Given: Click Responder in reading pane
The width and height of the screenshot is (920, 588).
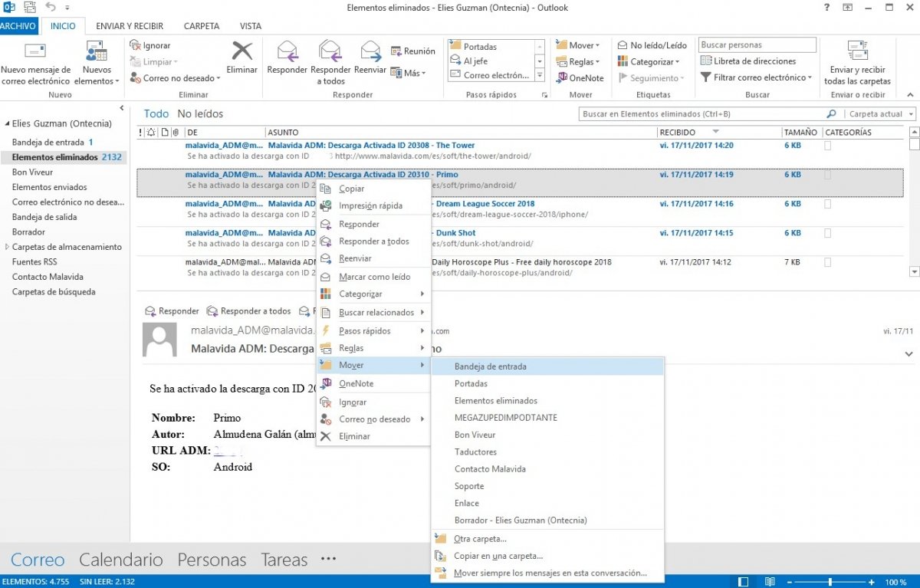Looking at the screenshot, I should pos(172,311).
